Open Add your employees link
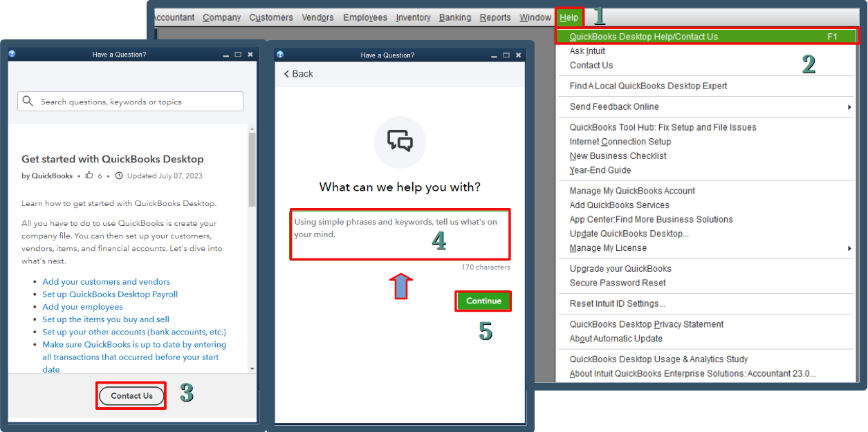This screenshot has width=868, height=432. coord(82,307)
